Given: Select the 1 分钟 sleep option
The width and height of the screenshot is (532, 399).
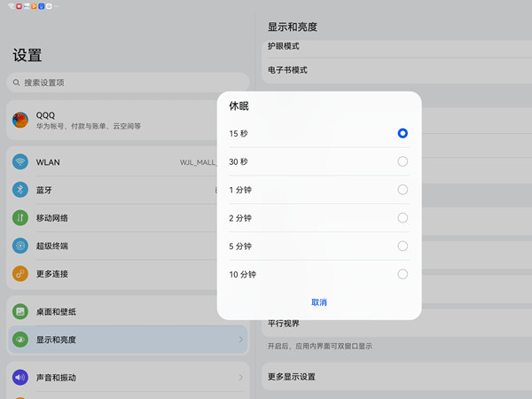Looking at the screenshot, I should [x=403, y=190].
